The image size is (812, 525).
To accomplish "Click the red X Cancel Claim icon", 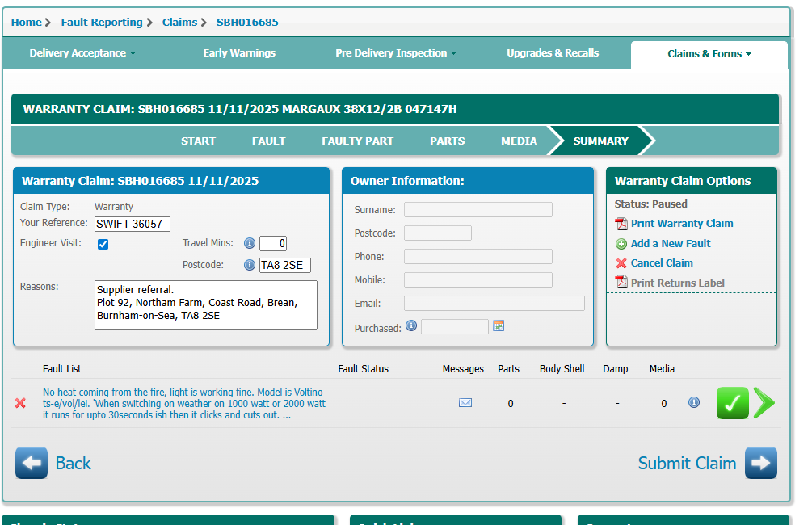I will [621, 263].
